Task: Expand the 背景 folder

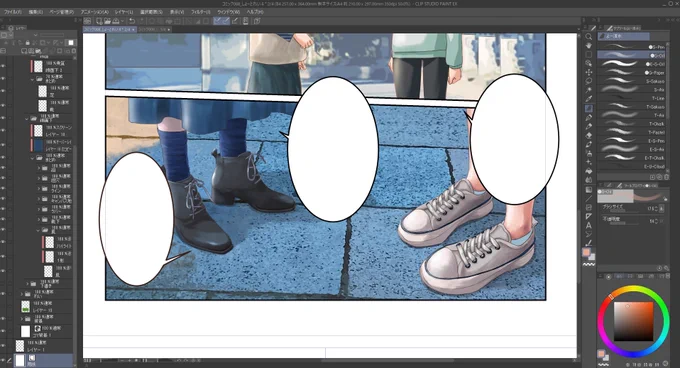Action: click(22, 319)
